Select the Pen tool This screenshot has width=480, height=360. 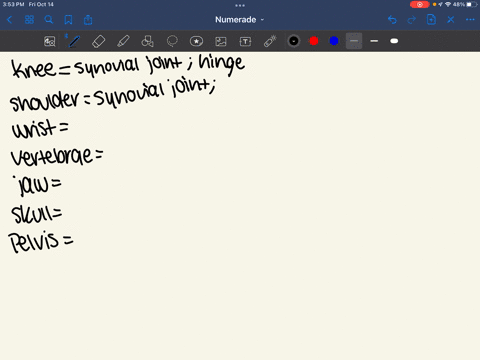(x=74, y=41)
